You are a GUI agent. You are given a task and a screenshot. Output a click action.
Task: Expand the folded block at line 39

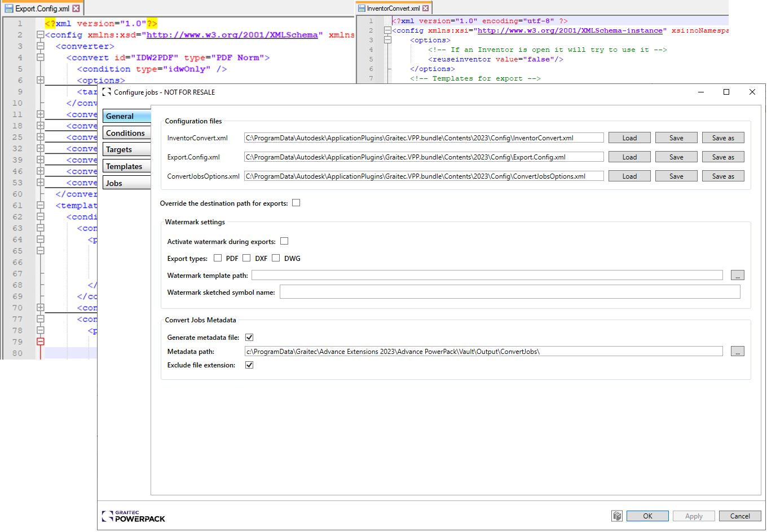point(41,159)
